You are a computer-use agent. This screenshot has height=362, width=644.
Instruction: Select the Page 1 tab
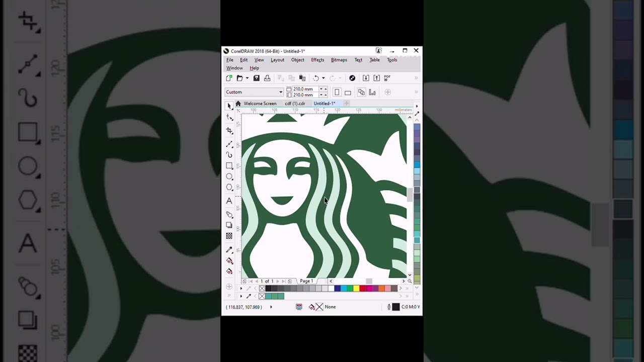[306, 281]
